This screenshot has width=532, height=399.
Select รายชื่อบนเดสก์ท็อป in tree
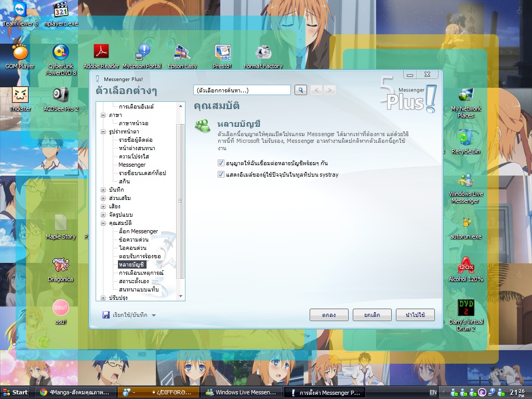point(142,173)
